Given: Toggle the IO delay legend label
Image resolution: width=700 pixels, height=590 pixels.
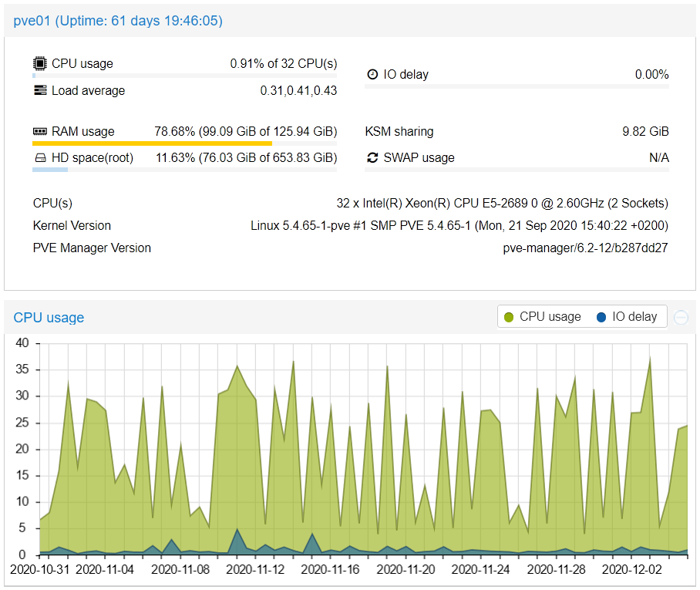Looking at the screenshot, I should point(634,317).
